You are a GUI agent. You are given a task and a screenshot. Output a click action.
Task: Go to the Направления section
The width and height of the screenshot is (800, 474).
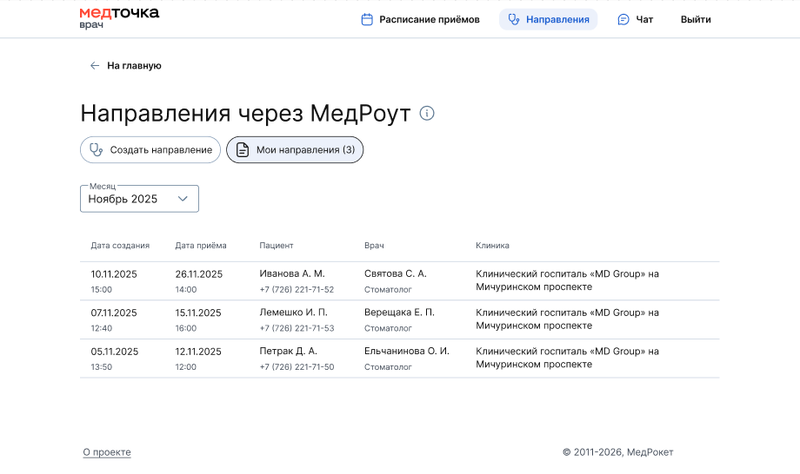click(x=548, y=19)
